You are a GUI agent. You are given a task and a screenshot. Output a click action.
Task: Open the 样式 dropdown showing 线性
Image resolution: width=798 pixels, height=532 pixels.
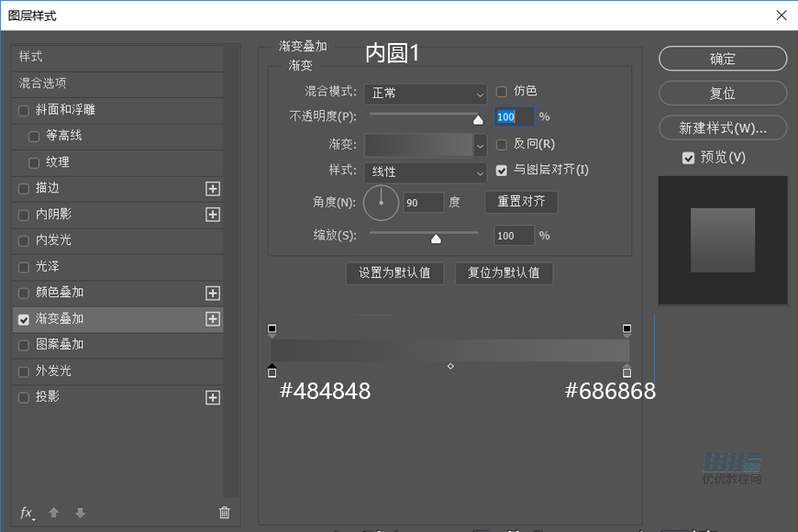[x=426, y=172]
